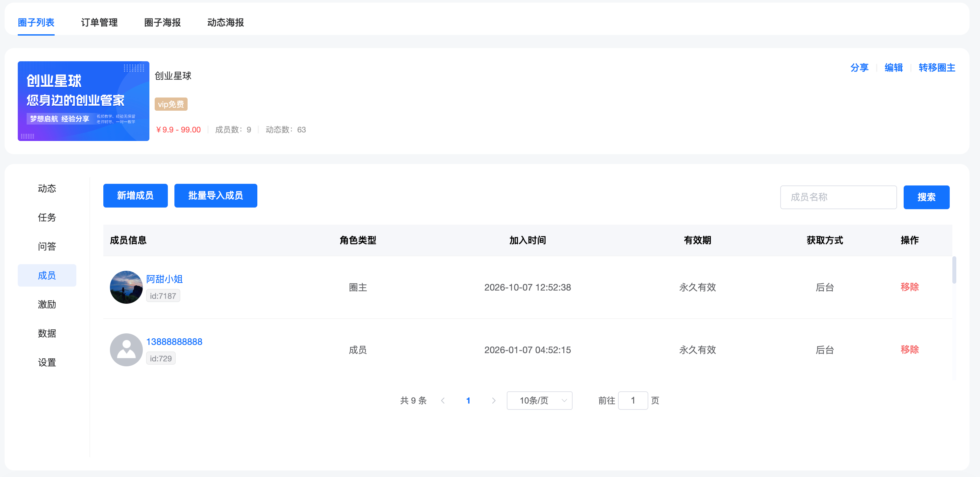The width and height of the screenshot is (980, 477).
Task: Open 激励 in the sidebar
Action: (x=47, y=304)
